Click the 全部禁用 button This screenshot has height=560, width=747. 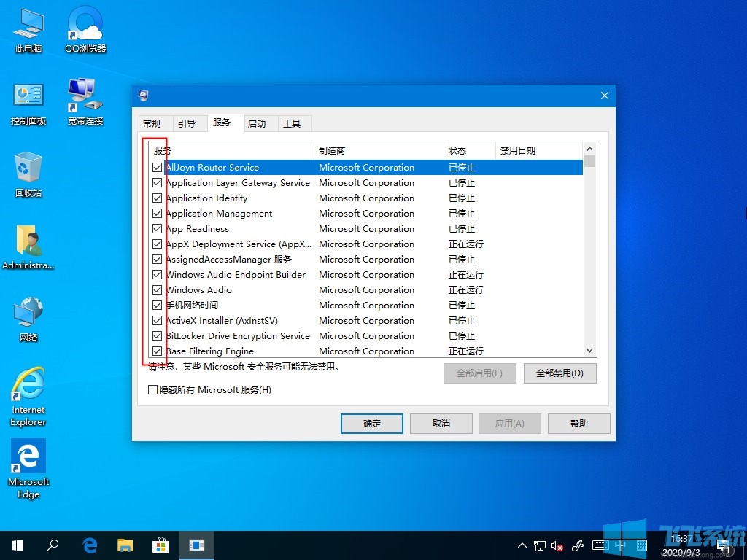click(x=560, y=373)
